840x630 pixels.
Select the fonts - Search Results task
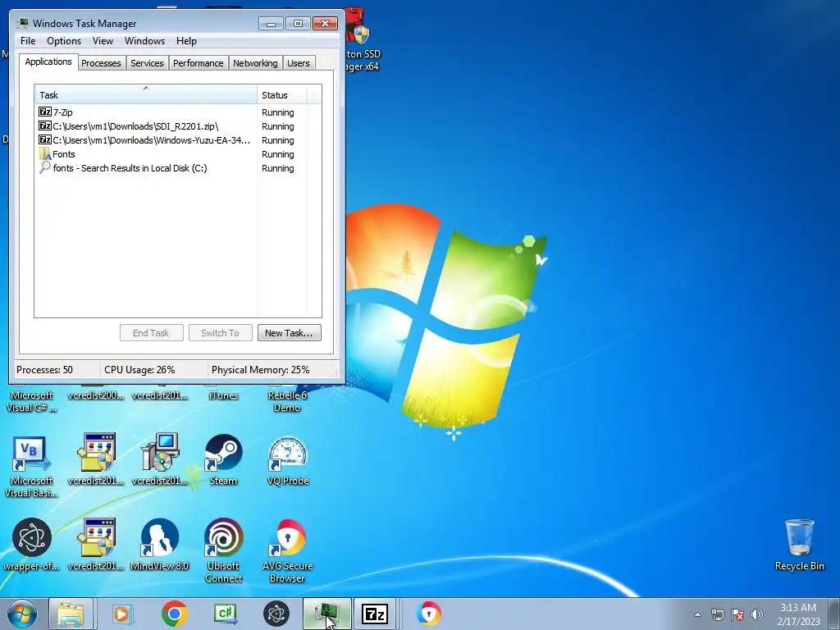(x=171, y=167)
